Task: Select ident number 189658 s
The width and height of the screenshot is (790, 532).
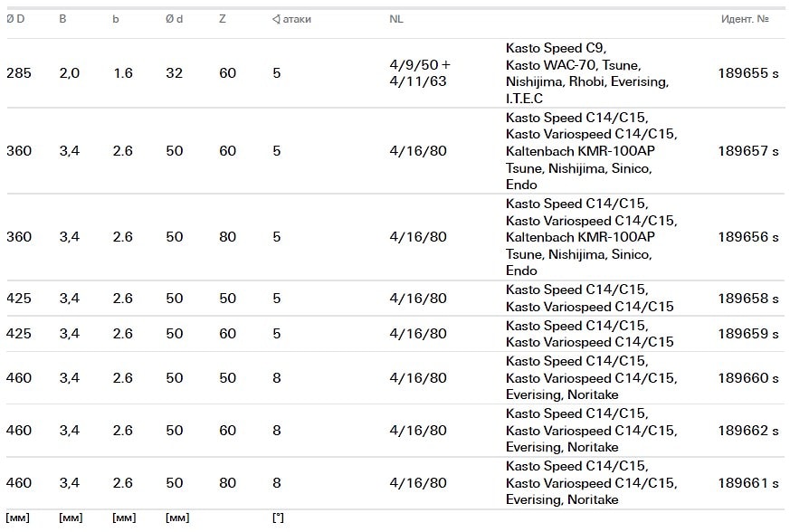Action: pos(747,299)
